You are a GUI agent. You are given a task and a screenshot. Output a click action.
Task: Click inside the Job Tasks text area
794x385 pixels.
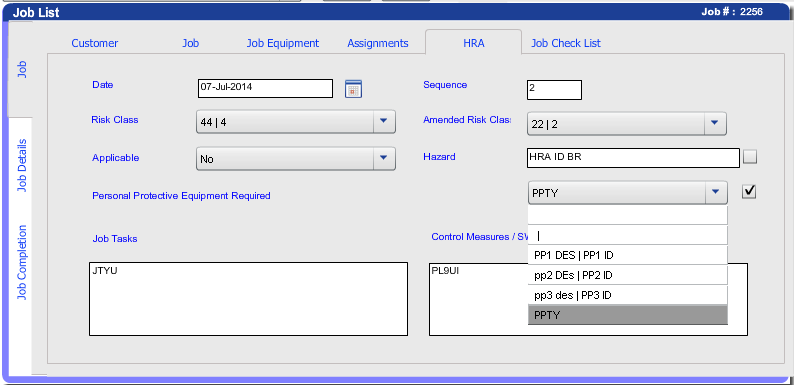[x=248, y=299]
